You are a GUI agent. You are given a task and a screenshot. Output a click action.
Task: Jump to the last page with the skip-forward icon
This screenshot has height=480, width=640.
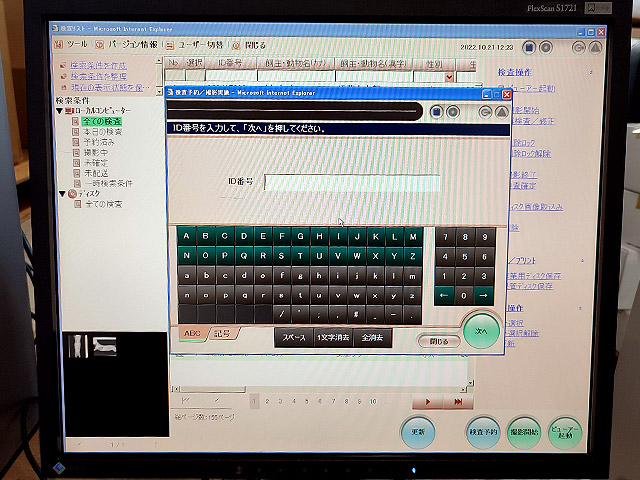click(458, 402)
